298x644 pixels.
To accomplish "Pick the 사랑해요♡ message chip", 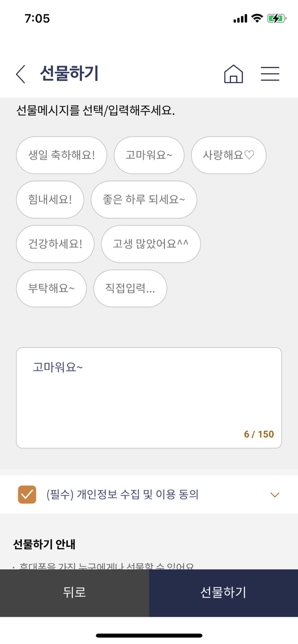I will (x=229, y=155).
